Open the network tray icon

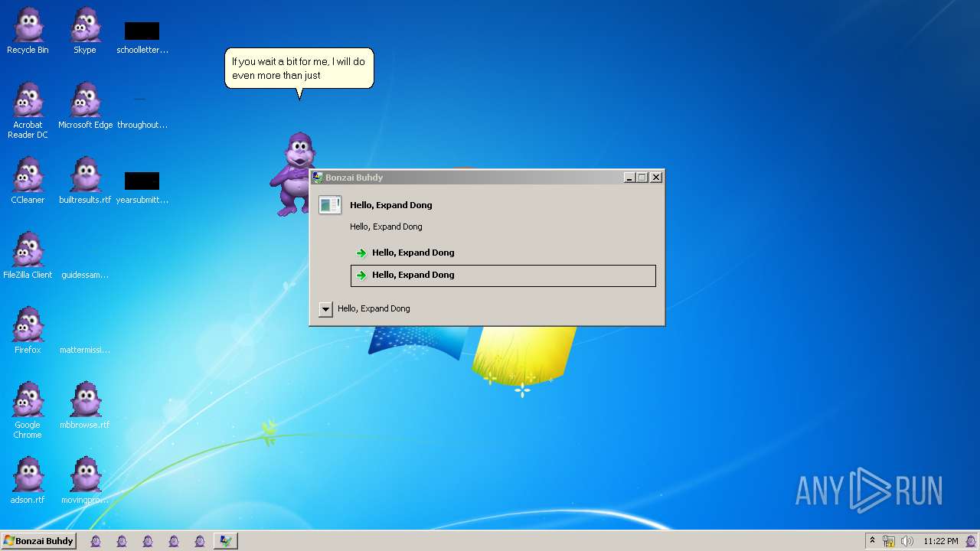[x=889, y=541]
